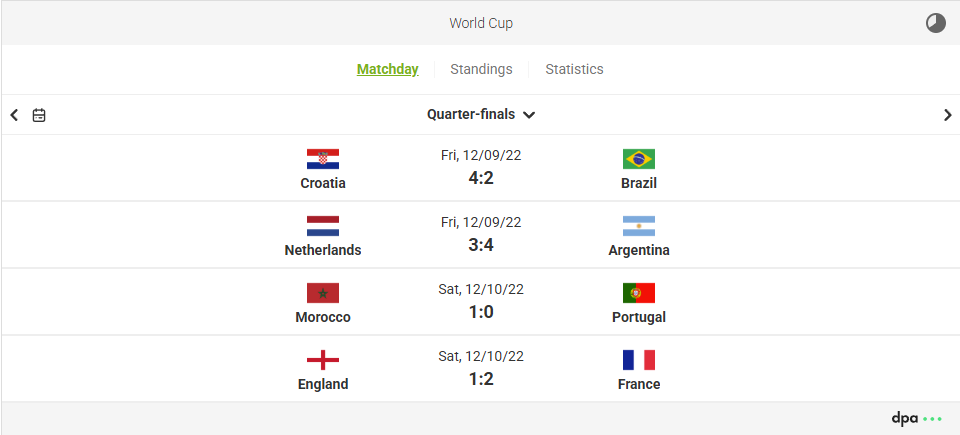The width and height of the screenshot is (960, 435).
Task: Switch to the Standings tab
Action: [481, 69]
